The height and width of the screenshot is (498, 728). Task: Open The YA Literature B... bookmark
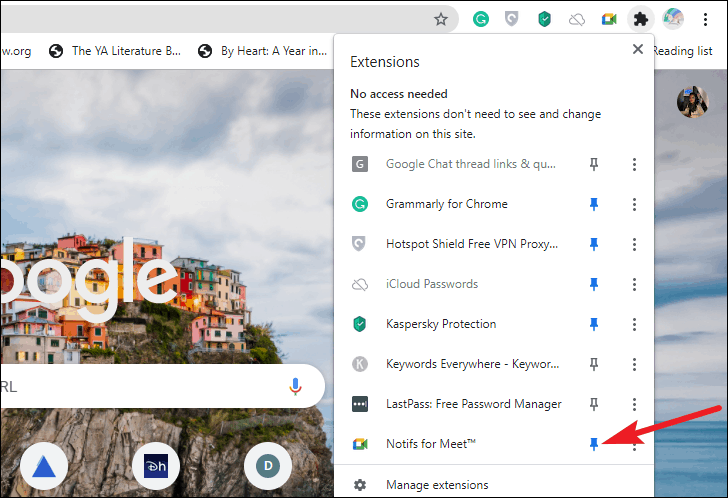115,51
